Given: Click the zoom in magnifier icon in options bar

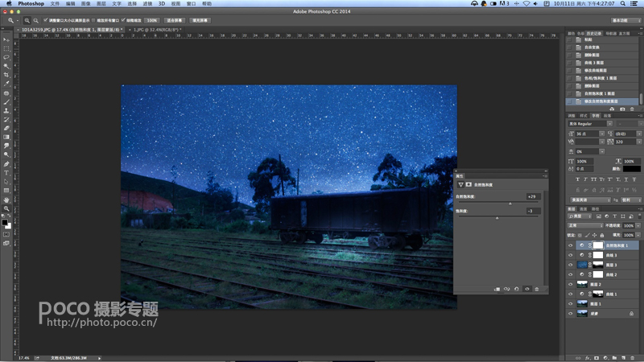Looking at the screenshot, I should (x=27, y=20).
